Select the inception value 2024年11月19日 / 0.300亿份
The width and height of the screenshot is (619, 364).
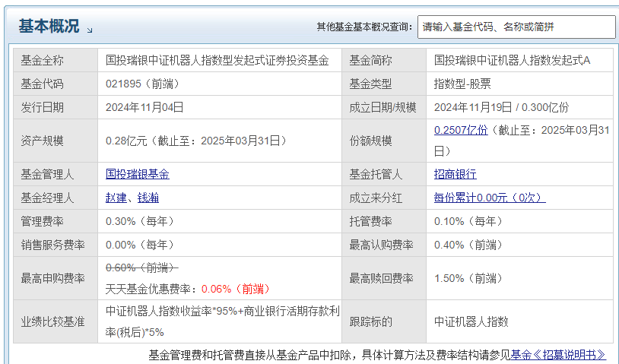click(501, 107)
